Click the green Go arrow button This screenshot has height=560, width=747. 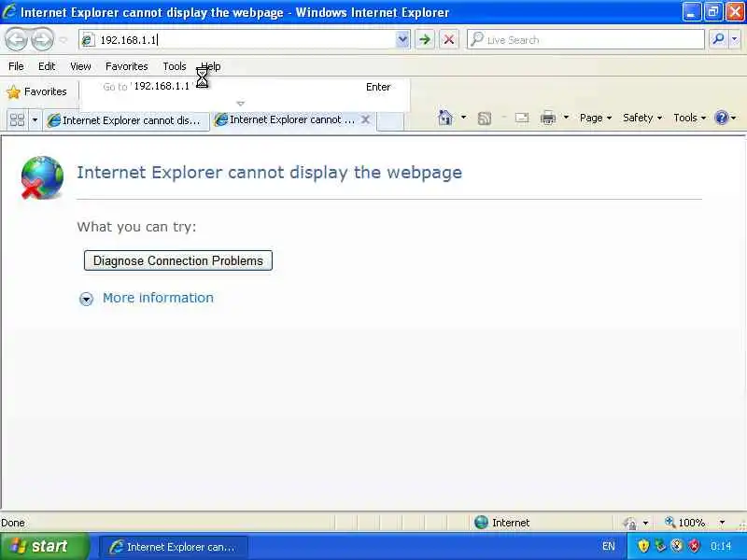pyautogui.click(x=425, y=39)
